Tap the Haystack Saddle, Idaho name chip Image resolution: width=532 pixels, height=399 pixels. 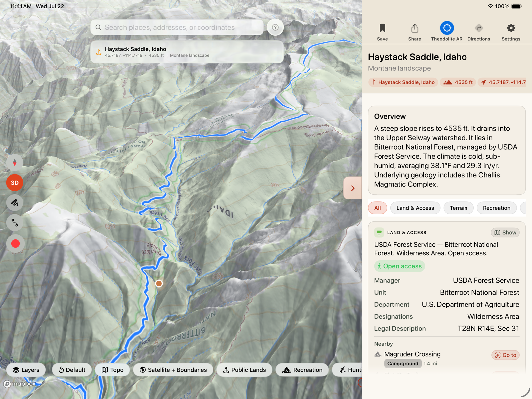[403, 82]
